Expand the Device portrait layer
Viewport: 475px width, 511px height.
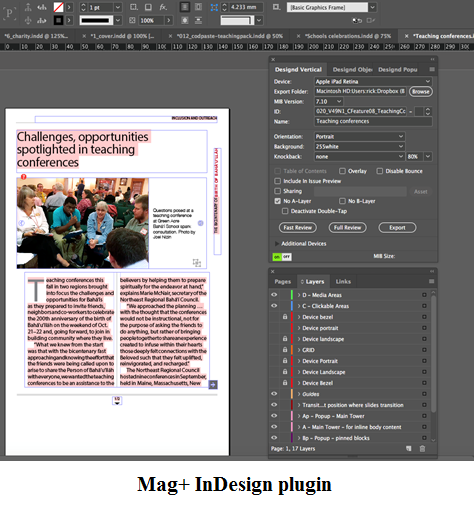click(x=299, y=328)
